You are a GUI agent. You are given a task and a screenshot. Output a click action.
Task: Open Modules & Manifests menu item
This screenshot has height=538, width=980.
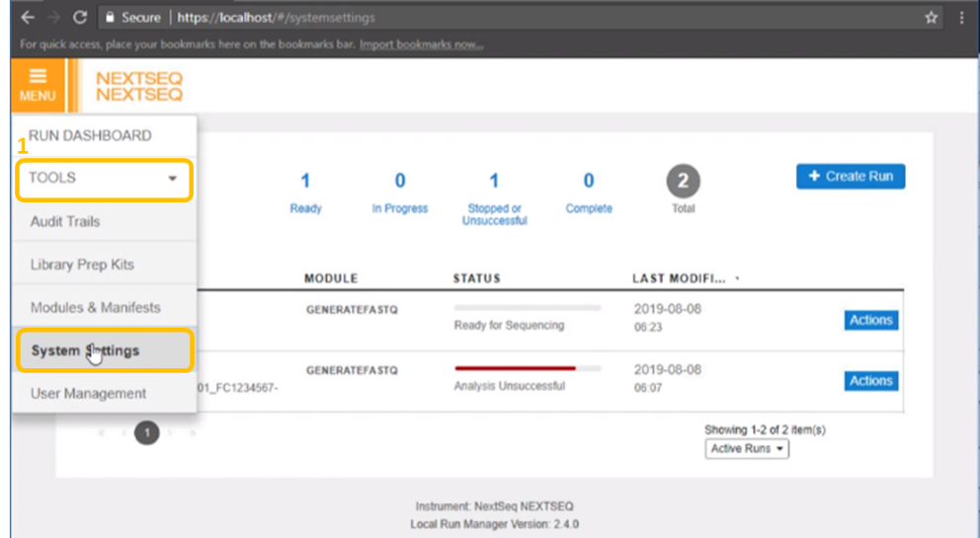95,308
